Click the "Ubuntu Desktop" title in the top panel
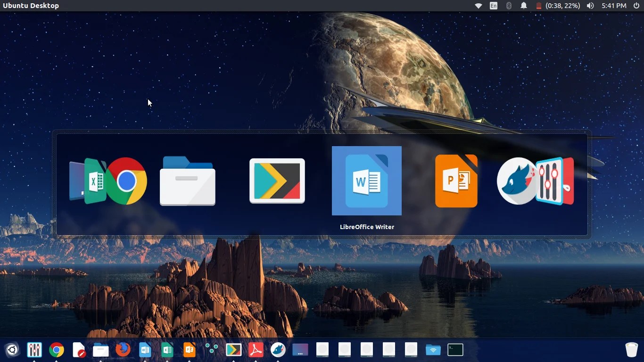 coord(31,6)
